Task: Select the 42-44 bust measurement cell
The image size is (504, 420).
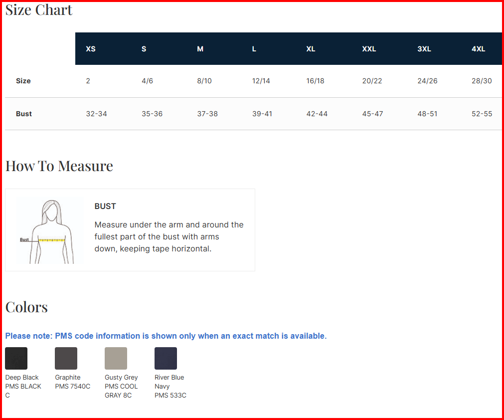Action: 317,114
